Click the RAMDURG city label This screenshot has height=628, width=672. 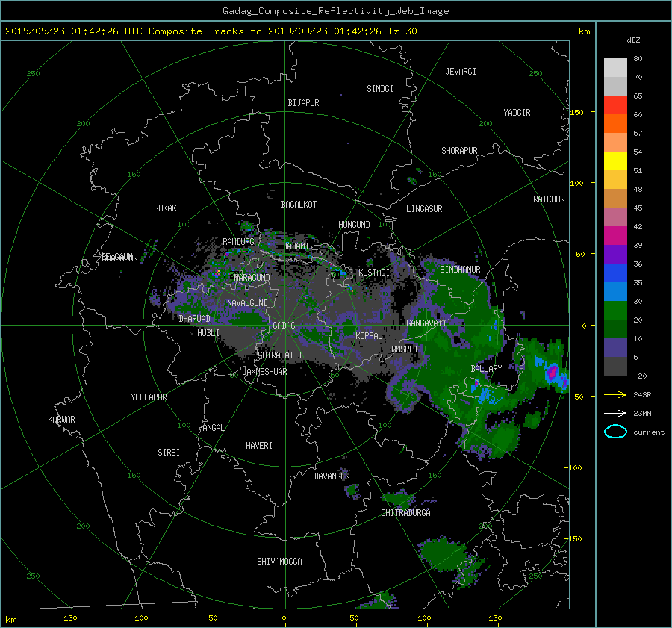(x=238, y=242)
